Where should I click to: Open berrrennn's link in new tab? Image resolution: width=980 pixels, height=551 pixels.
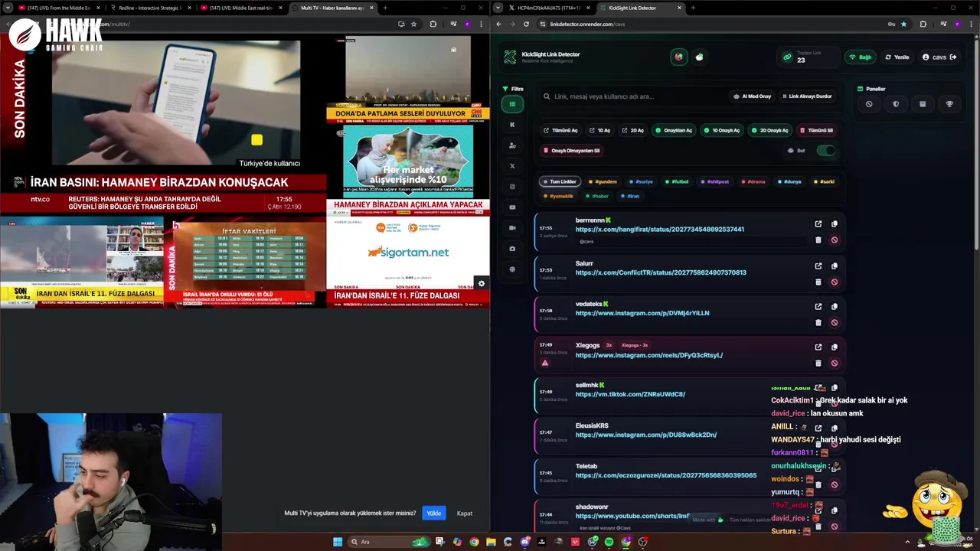(x=818, y=224)
